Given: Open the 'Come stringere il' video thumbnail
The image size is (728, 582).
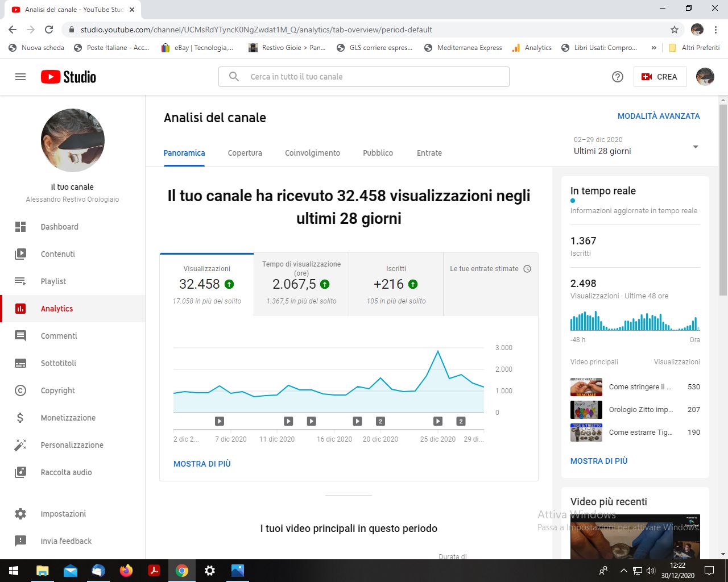Looking at the screenshot, I should click(586, 387).
